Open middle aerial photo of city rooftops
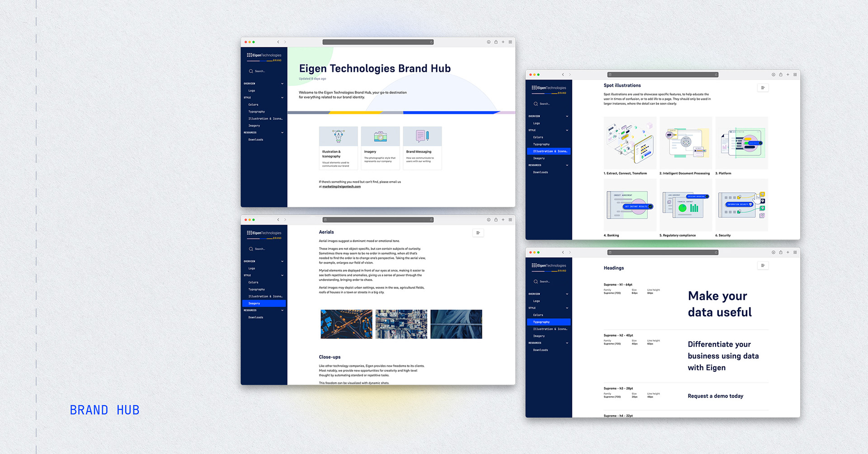868x454 pixels. click(401, 324)
